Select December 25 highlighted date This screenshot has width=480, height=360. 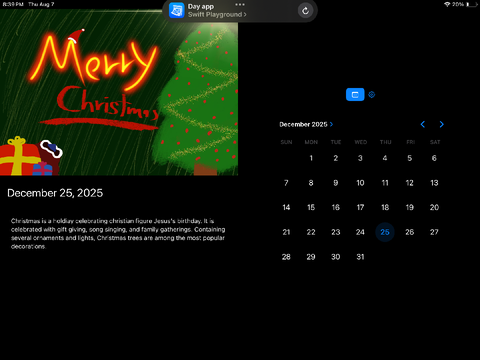pyautogui.click(x=385, y=232)
